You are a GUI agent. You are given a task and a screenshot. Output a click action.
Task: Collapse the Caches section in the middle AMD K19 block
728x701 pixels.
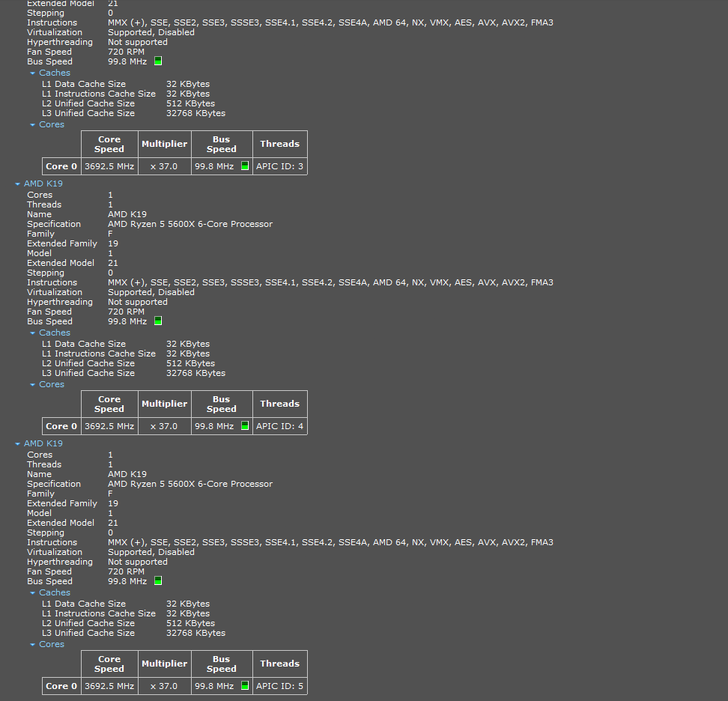(x=32, y=333)
